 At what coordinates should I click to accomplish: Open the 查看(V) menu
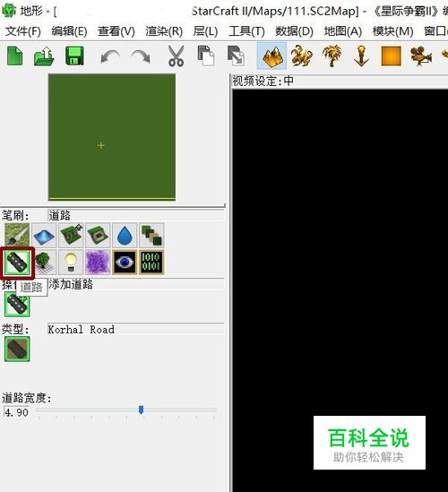116,31
